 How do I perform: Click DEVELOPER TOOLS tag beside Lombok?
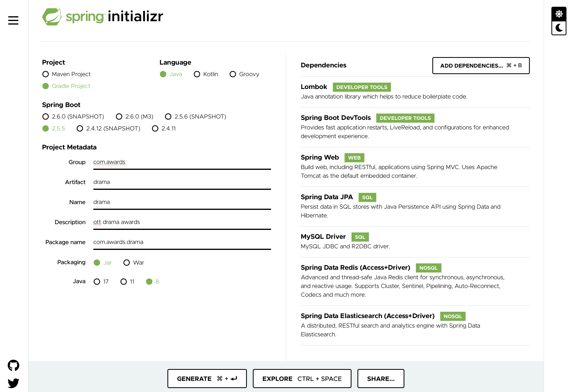click(362, 87)
